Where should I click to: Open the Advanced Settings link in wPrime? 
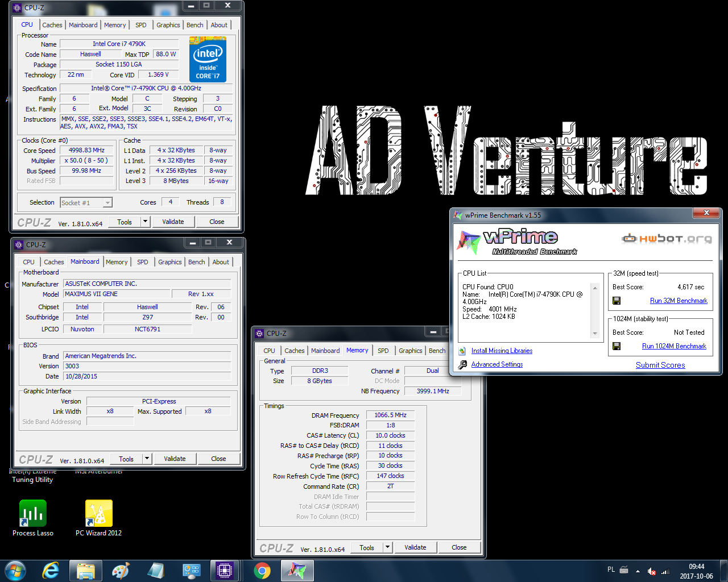(x=497, y=364)
